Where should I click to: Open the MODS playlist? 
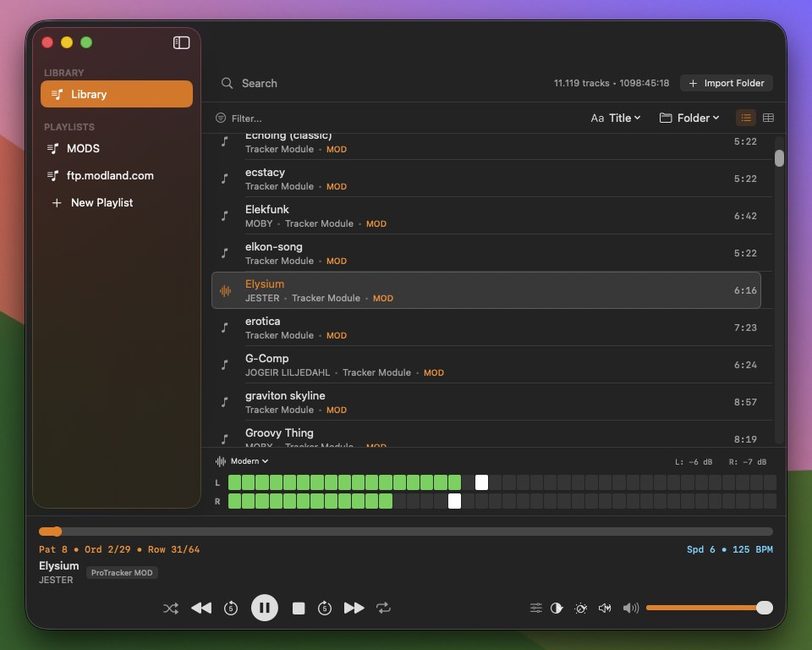tap(117, 149)
